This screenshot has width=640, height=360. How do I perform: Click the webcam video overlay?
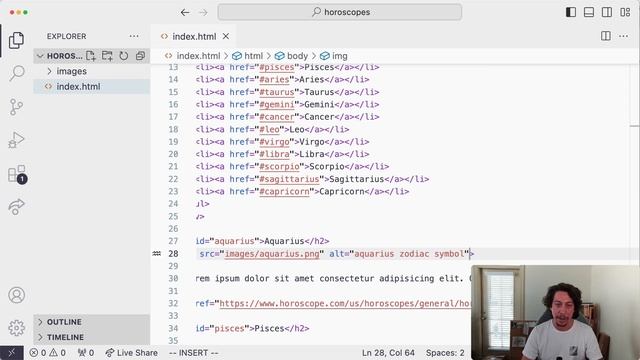click(555, 313)
